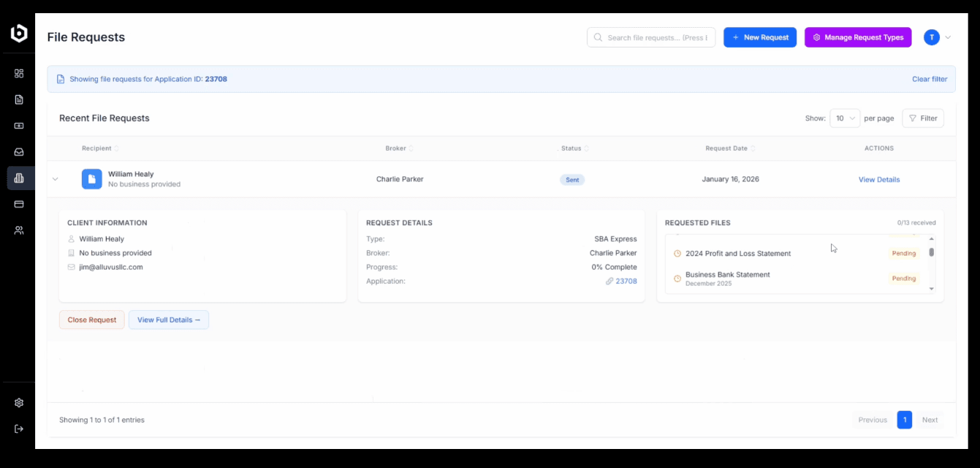
Task: Open the 'Show 10 per page' dropdown
Action: click(845, 118)
